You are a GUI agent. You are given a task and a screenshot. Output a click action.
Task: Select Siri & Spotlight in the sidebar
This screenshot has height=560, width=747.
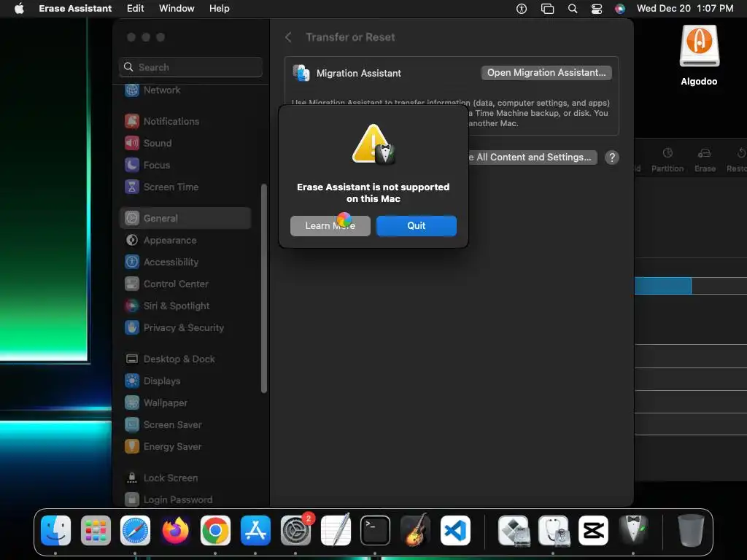(186, 306)
